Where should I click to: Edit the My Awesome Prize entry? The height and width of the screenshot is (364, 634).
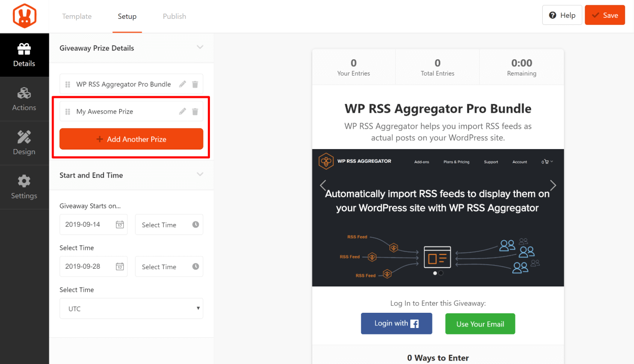[183, 112]
